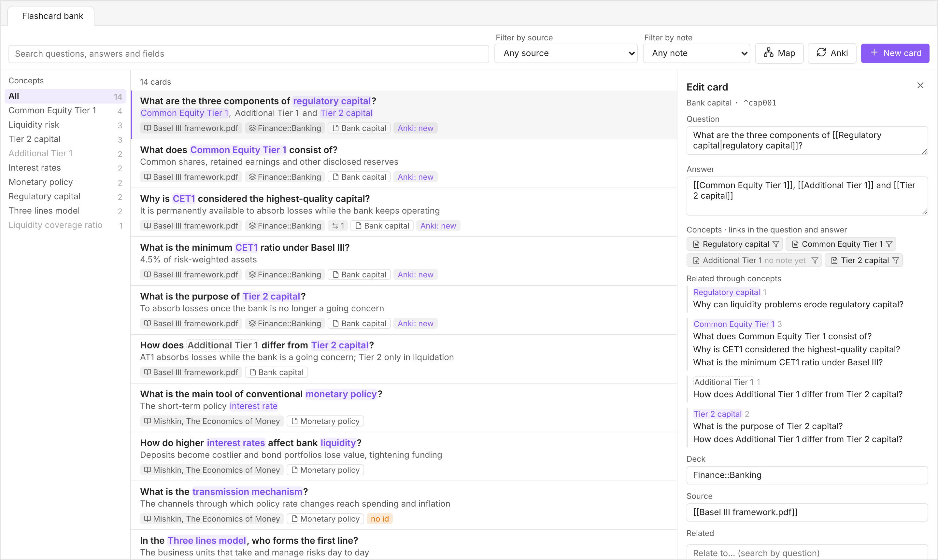Image resolution: width=938 pixels, height=560 pixels.
Task: Filter by Tier 2 capital funnel icon
Action: (895, 260)
